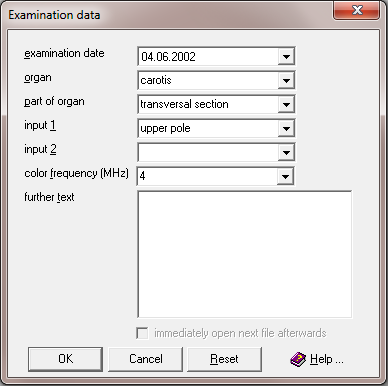Expand the part of organ dropdown arrow
The height and width of the screenshot is (386, 388).
(286, 105)
